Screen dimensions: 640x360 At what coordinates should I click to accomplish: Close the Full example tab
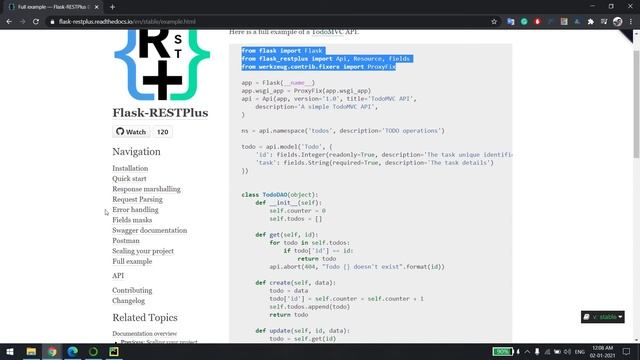pyautogui.click(x=97, y=7)
